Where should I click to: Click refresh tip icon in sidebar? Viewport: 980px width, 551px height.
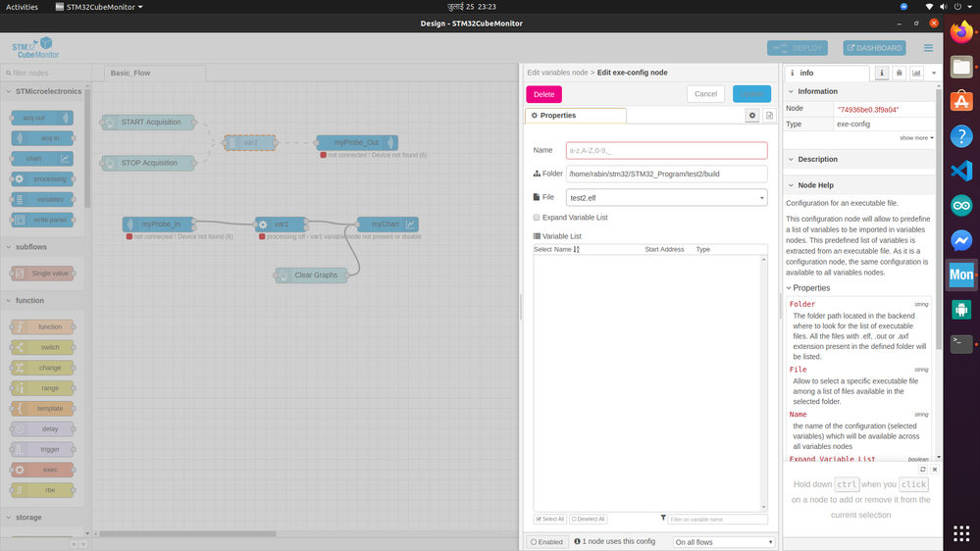[922, 470]
